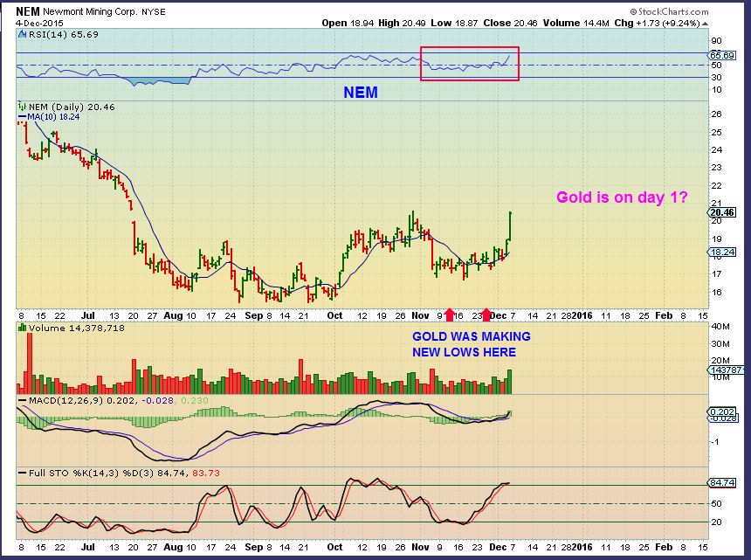Click the Aug label on the bottom date axis

point(173,547)
